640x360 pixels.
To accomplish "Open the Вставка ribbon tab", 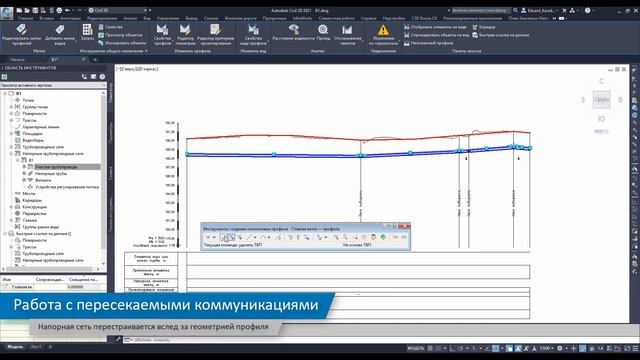I will [x=47, y=18].
